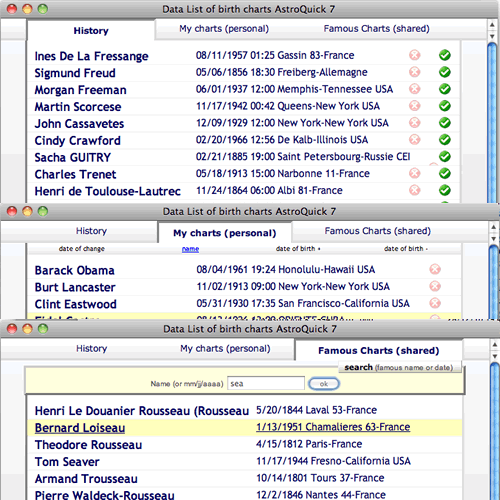
Task: Focus the Name search input field
Action: [266, 383]
